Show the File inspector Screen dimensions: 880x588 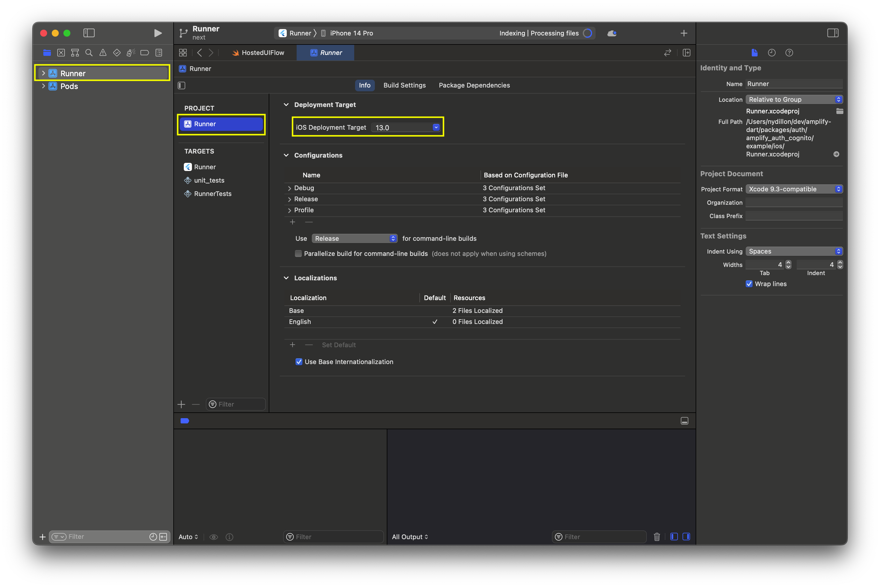[x=754, y=53]
